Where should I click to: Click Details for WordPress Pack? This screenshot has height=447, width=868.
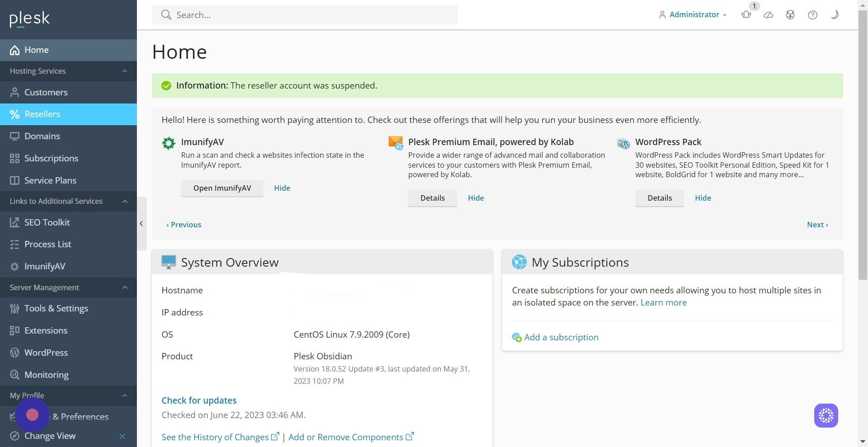tap(660, 198)
